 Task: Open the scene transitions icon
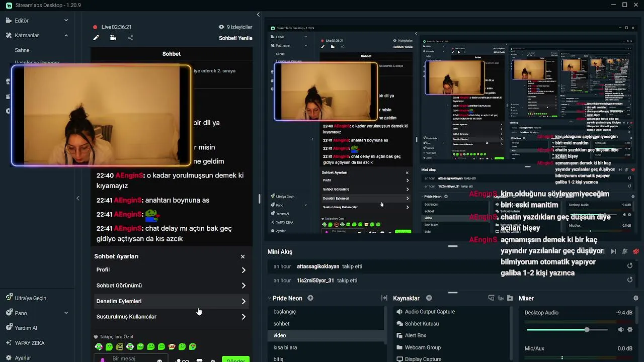(x=384, y=298)
